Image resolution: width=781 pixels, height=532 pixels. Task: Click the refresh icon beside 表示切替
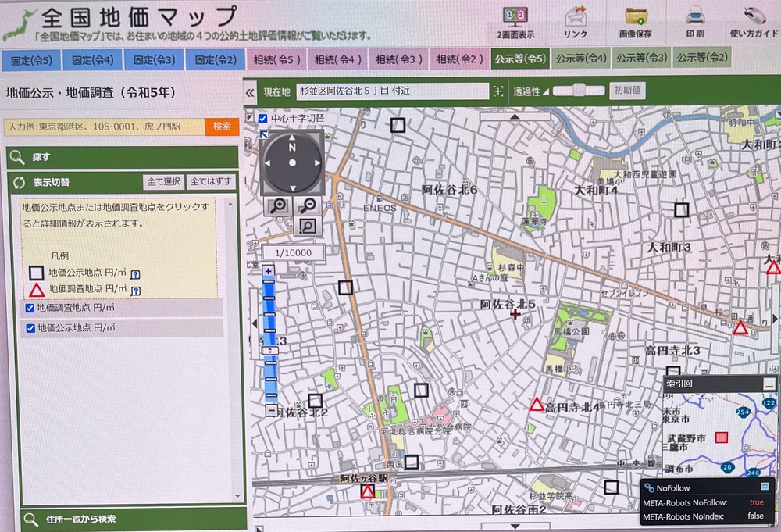[x=19, y=183]
